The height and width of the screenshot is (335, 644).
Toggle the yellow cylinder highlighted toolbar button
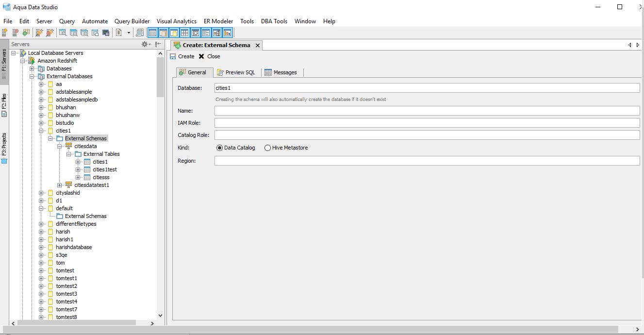(x=174, y=33)
